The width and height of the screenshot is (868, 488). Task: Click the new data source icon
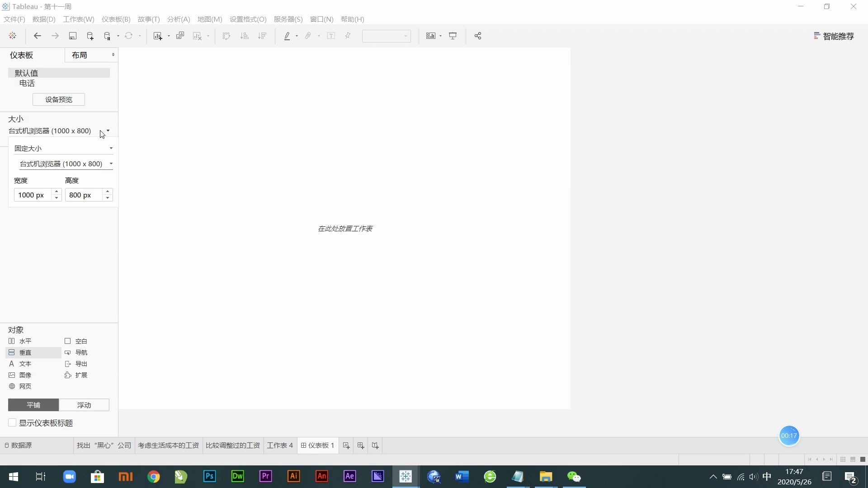(90, 36)
